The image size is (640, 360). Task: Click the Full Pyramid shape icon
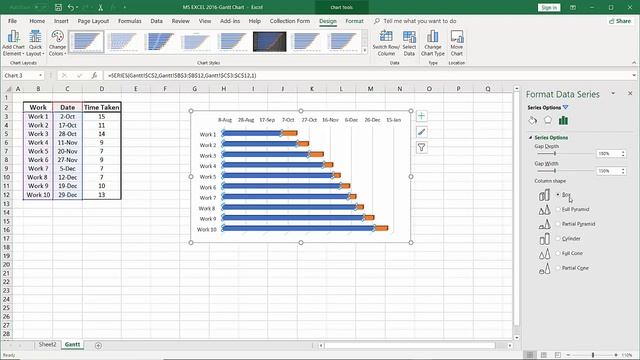(544, 210)
